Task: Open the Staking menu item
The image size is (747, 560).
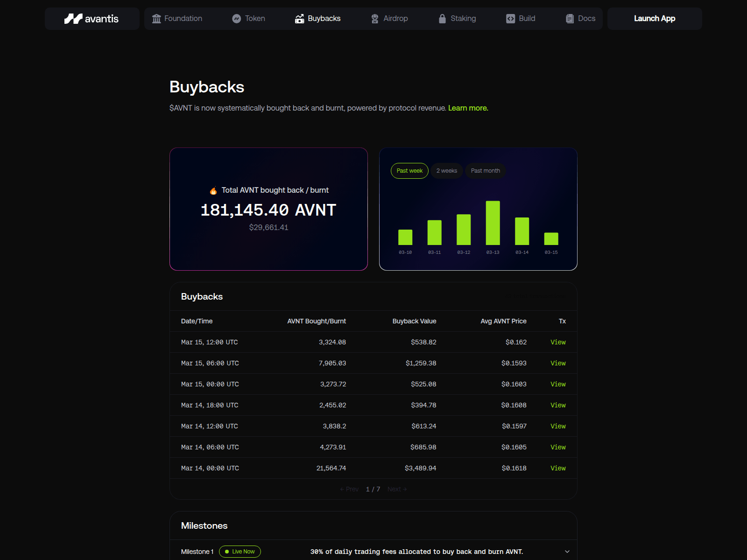Action: (463, 19)
